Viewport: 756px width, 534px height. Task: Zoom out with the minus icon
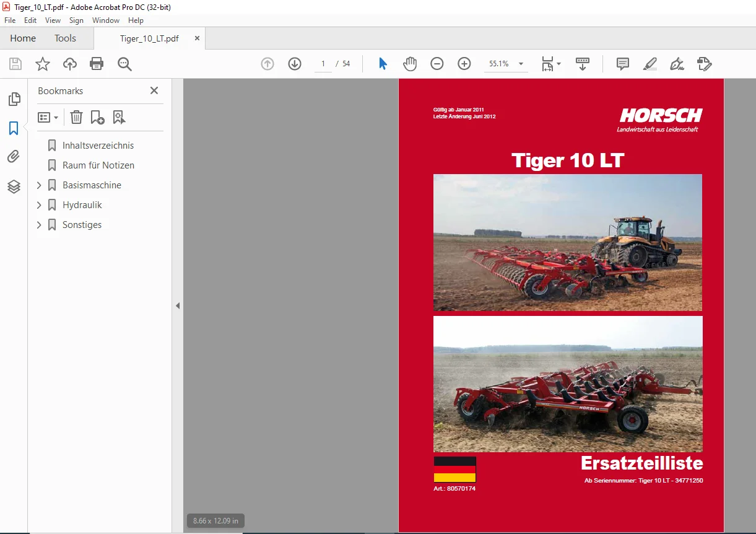pyautogui.click(x=437, y=64)
